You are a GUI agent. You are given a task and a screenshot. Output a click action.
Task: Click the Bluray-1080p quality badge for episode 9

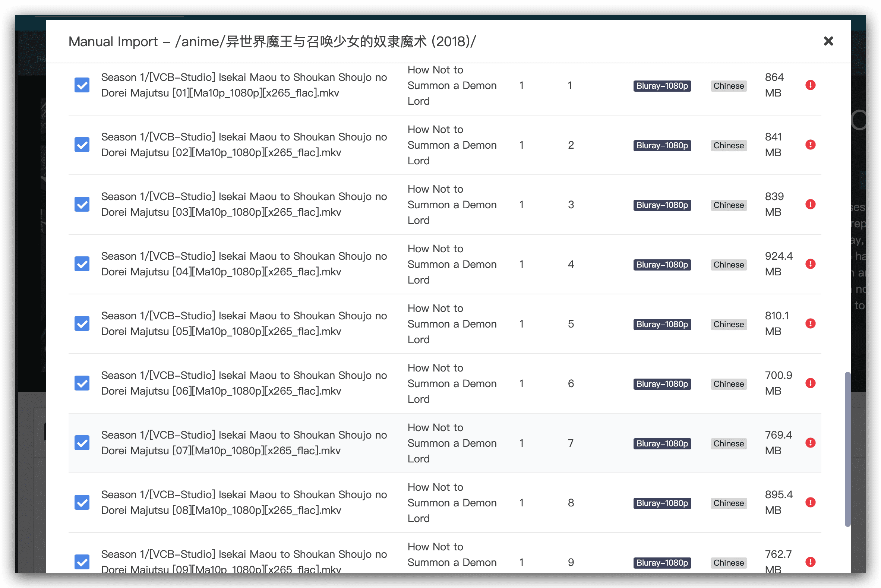tap(662, 563)
